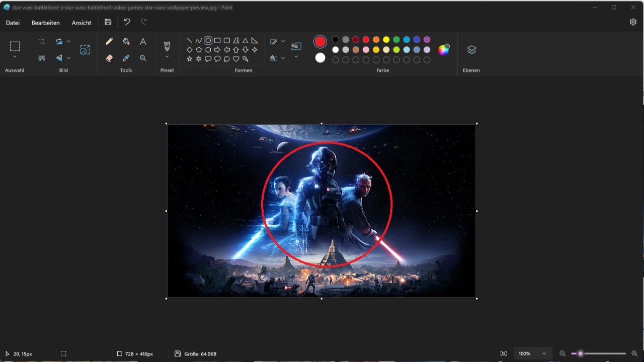Click the line size icon
This screenshot has width=644, height=362.
296,46
